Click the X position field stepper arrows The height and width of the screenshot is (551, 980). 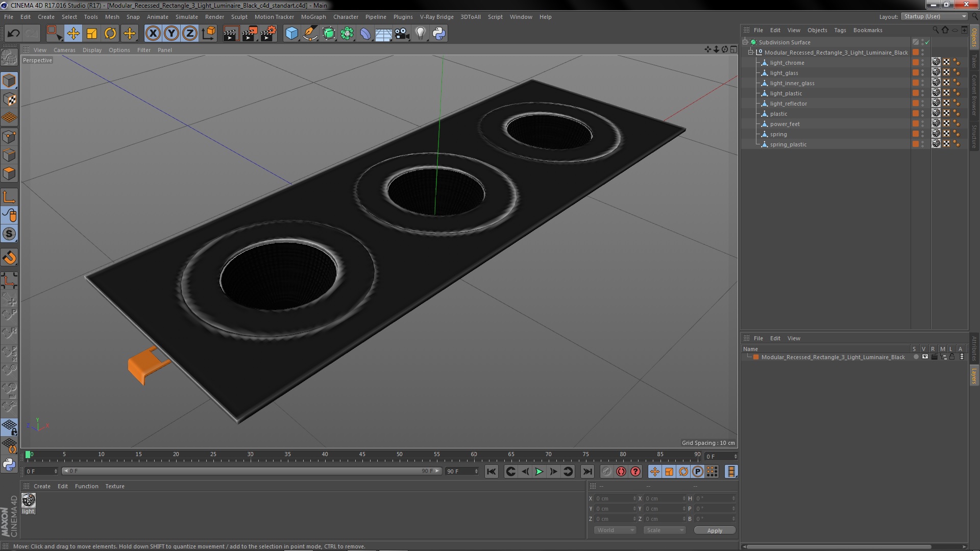(634, 498)
